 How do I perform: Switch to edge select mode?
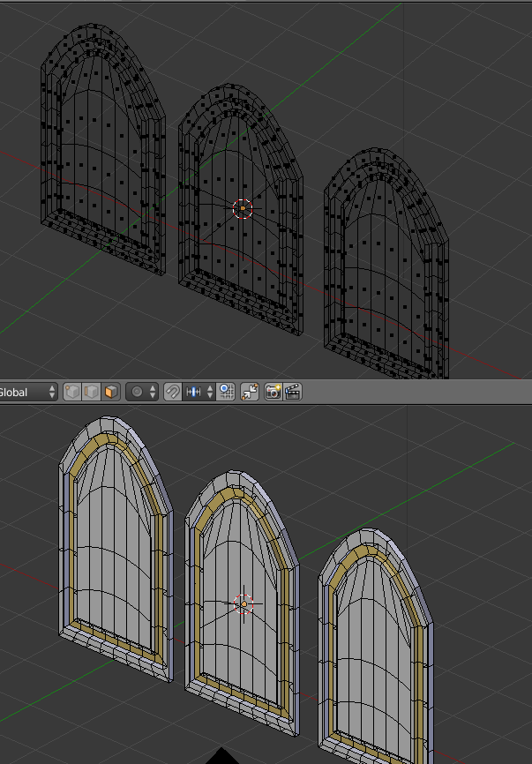(92, 392)
